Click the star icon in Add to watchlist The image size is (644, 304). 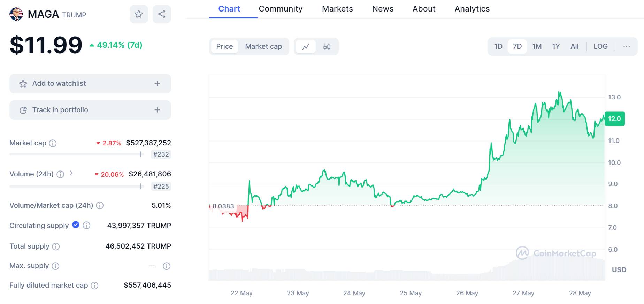pyautogui.click(x=23, y=84)
